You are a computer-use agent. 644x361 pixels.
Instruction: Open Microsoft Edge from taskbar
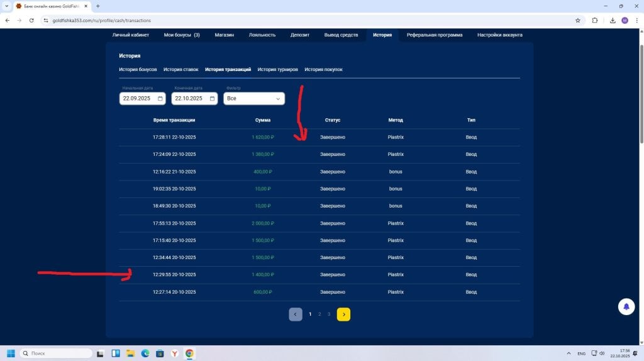pyautogui.click(x=145, y=353)
